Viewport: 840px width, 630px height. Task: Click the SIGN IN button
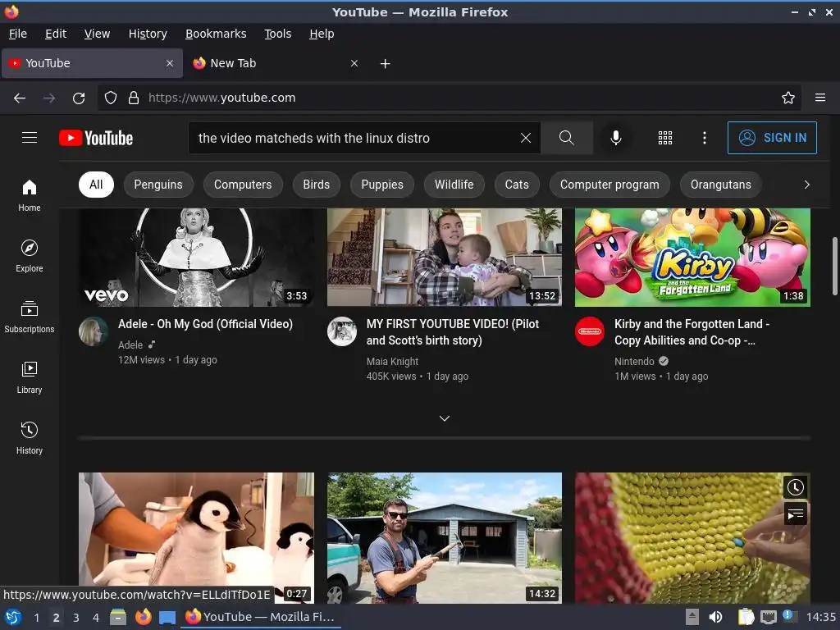tap(772, 138)
